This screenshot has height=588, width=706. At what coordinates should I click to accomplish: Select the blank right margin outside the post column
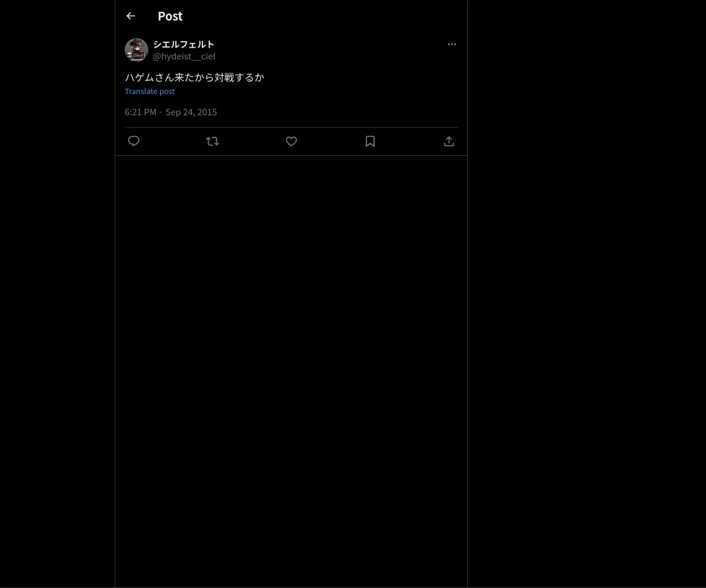[587, 294]
